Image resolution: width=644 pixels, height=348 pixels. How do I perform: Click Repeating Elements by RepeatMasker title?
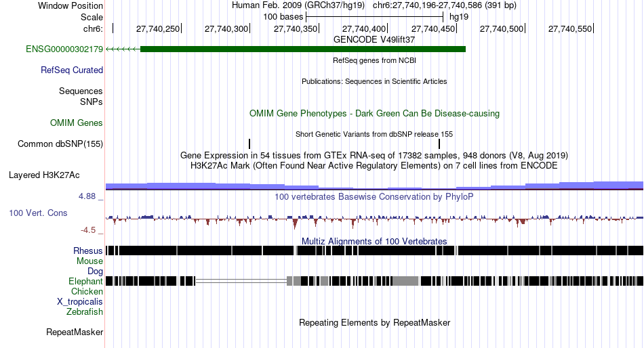coord(374,322)
